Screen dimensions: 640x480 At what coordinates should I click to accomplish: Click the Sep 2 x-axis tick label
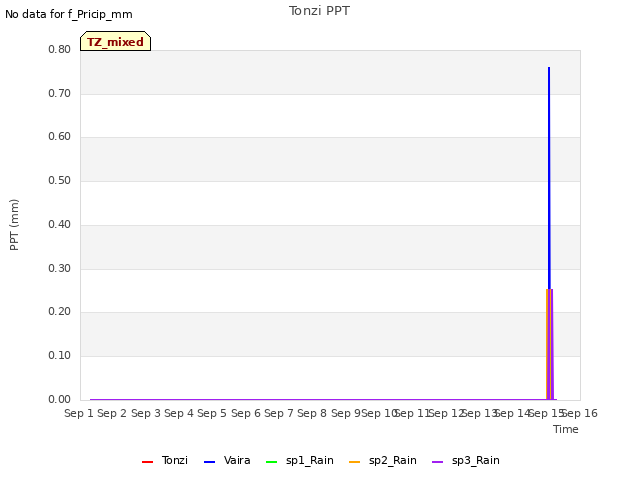point(112,413)
